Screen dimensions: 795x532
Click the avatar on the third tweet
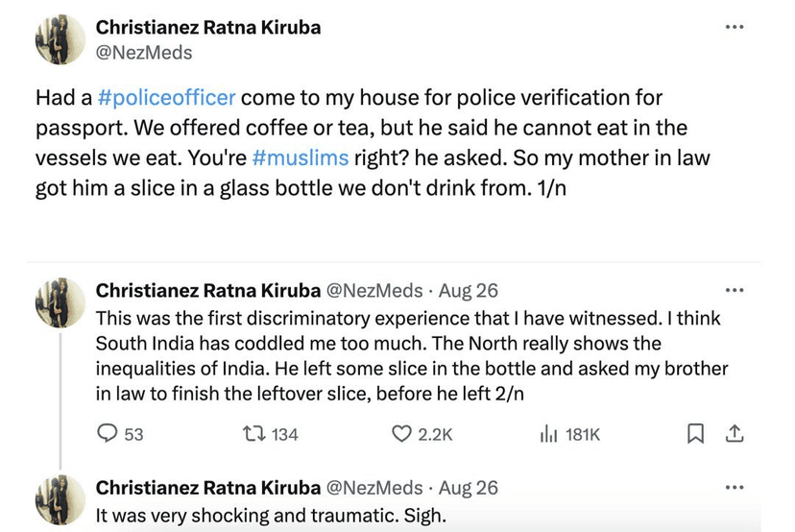[60, 500]
